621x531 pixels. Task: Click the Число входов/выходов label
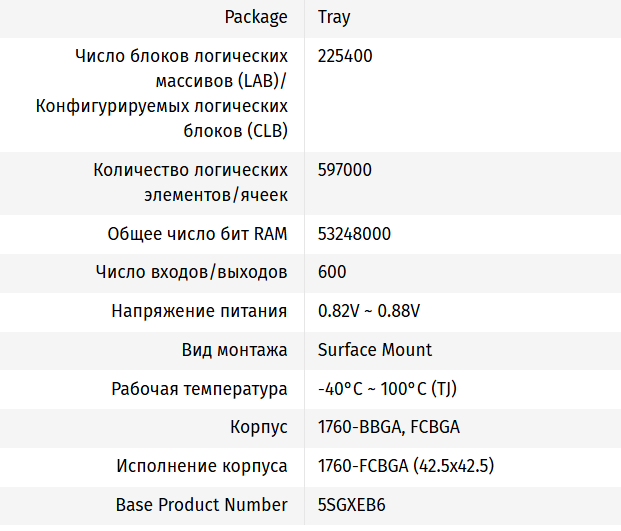coord(191,272)
